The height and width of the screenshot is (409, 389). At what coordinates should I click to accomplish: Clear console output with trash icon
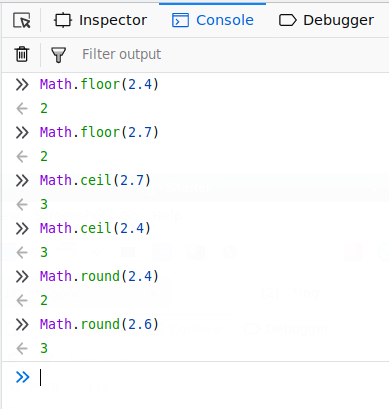tap(22, 54)
